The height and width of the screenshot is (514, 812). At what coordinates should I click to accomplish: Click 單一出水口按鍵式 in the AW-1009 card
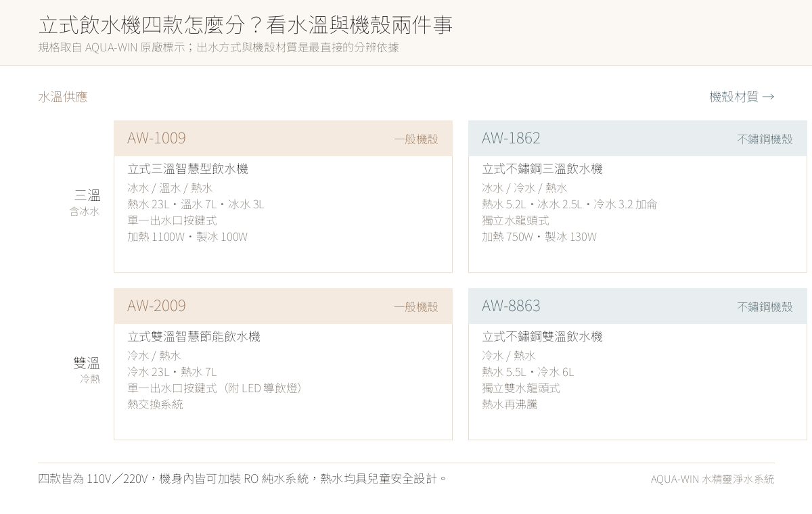[x=173, y=220]
